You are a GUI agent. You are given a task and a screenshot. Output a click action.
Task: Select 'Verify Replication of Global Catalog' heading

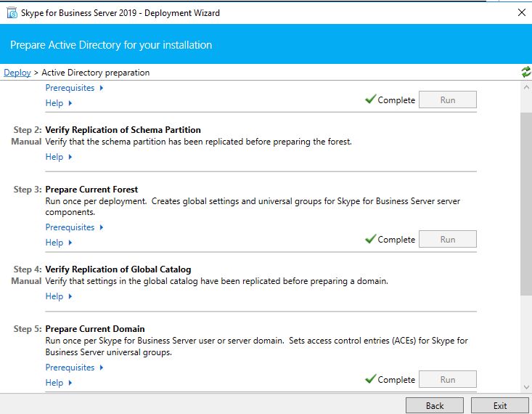click(x=118, y=269)
